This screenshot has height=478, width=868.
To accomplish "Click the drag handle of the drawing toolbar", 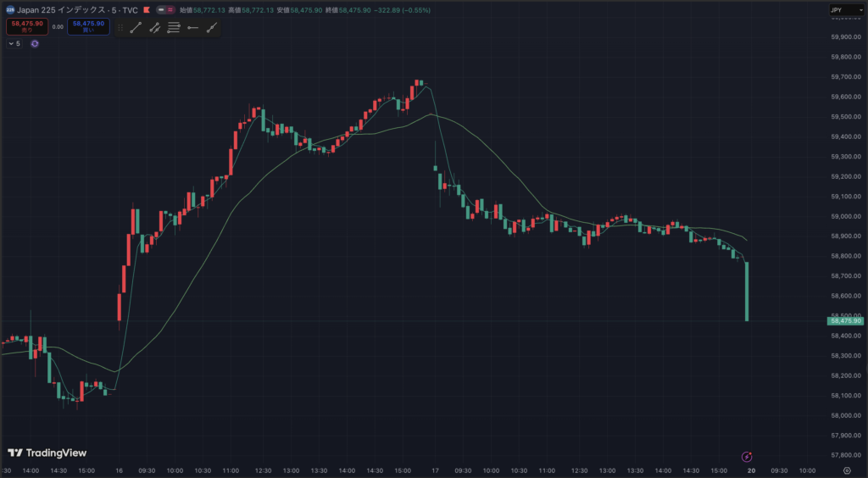I will click(120, 28).
